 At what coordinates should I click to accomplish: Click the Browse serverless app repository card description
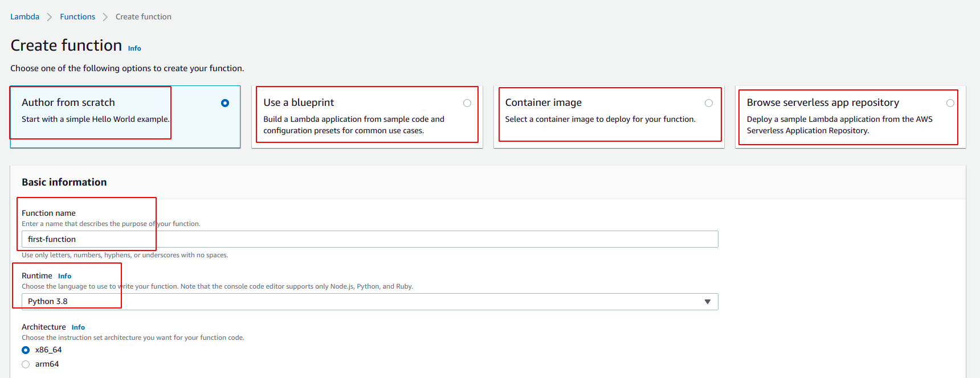tap(839, 125)
